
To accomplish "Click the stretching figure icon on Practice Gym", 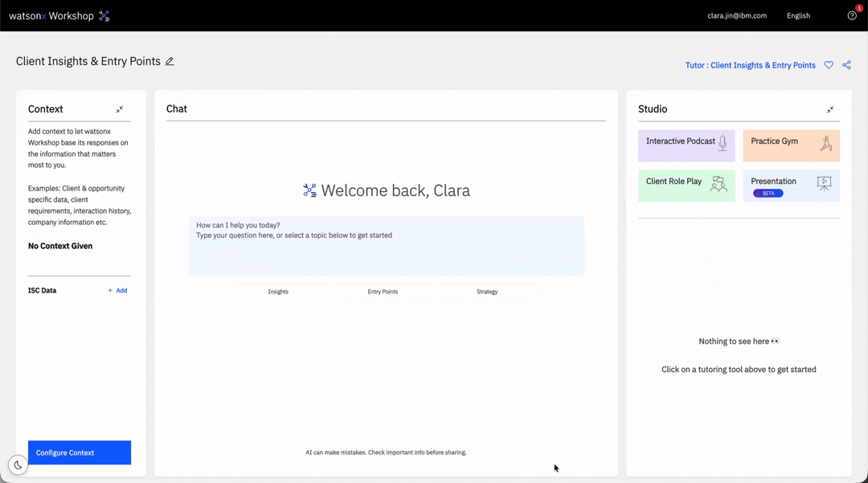I will (x=826, y=143).
